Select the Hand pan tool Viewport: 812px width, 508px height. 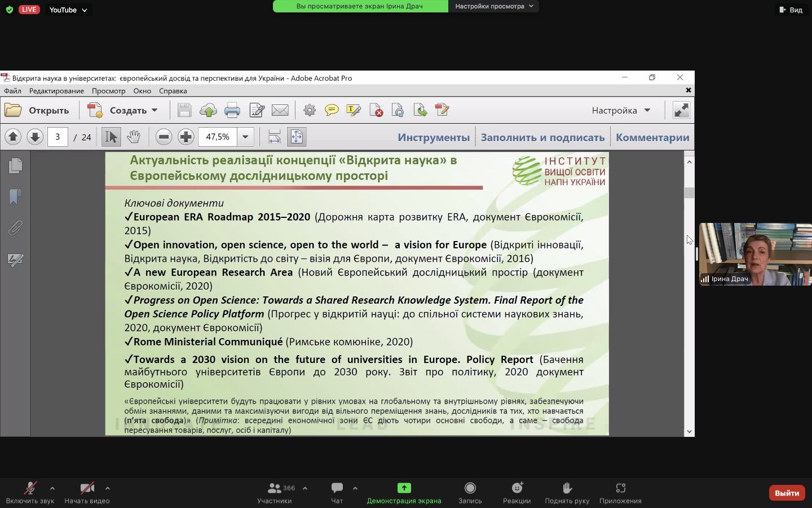[x=133, y=137]
